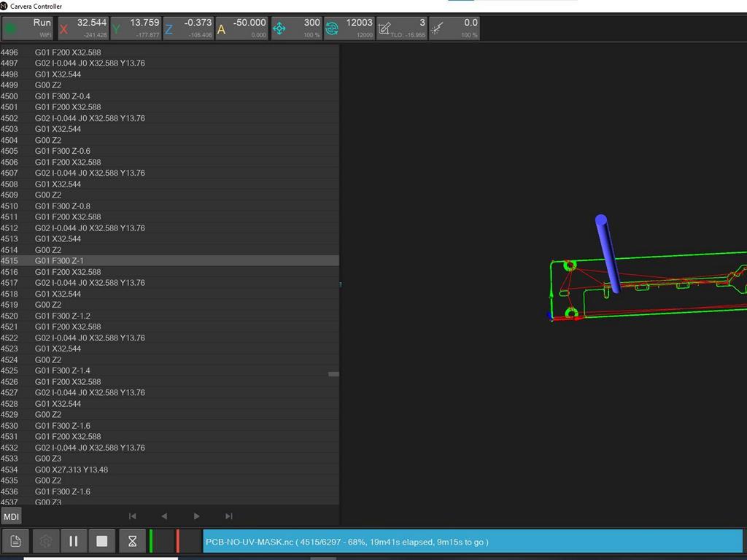Stop the current machining job
The image size is (747, 560).
[x=102, y=541]
